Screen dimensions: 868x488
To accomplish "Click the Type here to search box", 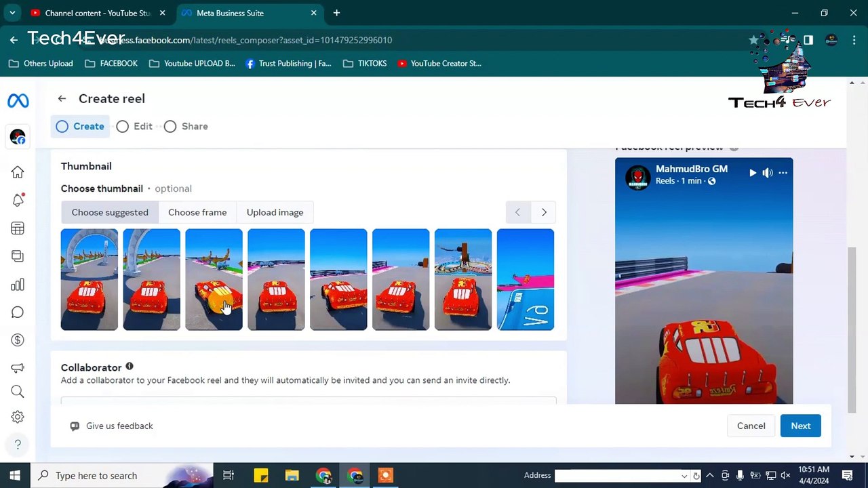I will tap(122, 475).
